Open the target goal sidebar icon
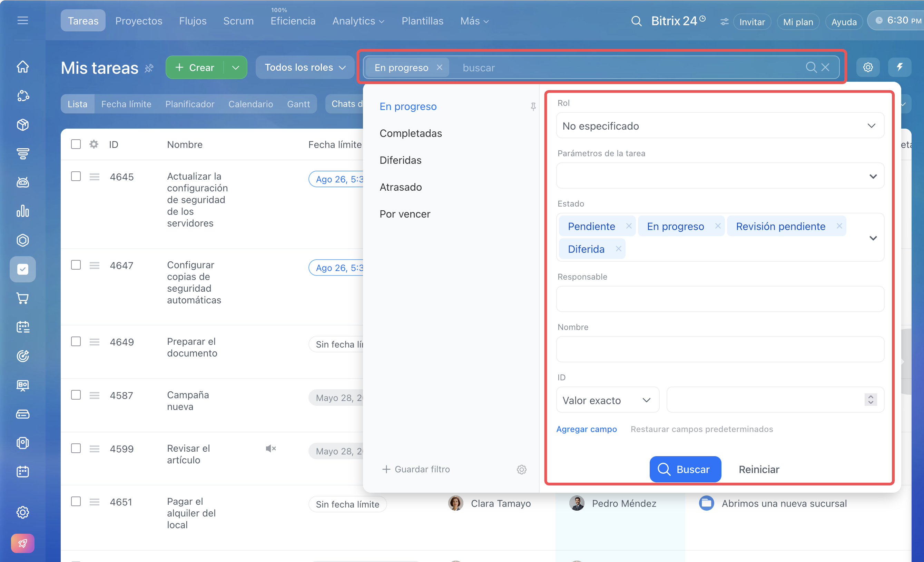 pos(22,356)
